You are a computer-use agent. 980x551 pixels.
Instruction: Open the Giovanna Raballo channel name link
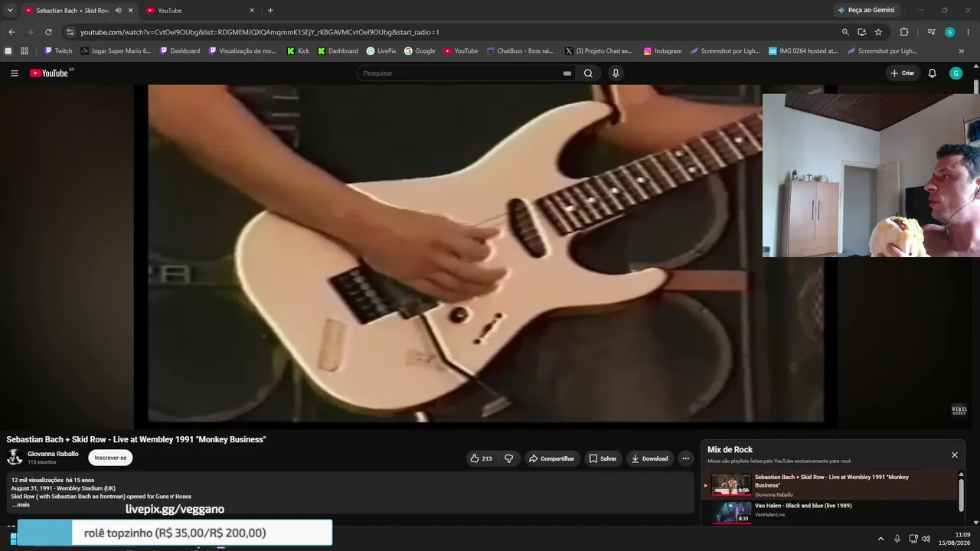click(53, 454)
